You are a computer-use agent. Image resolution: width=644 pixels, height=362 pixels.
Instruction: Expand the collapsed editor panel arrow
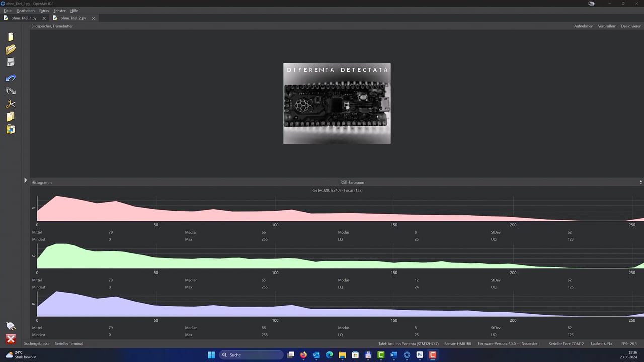pos(26,180)
